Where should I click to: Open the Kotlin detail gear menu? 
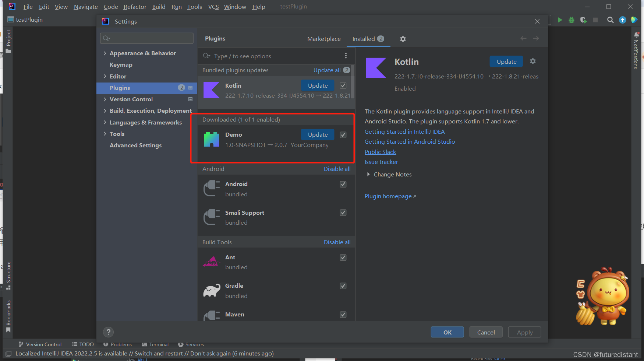tap(533, 61)
